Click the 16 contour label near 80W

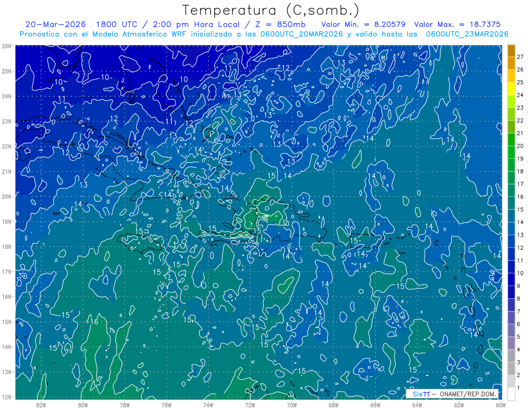[94, 322]
